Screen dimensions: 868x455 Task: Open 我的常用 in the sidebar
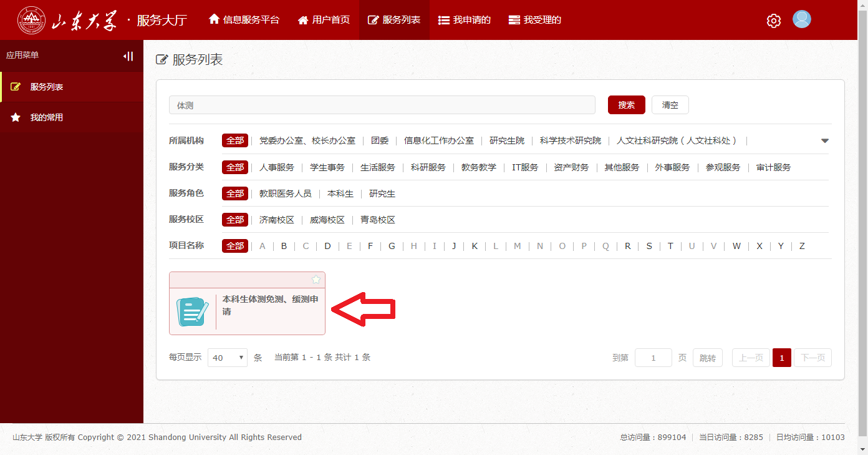click(47, 117)
